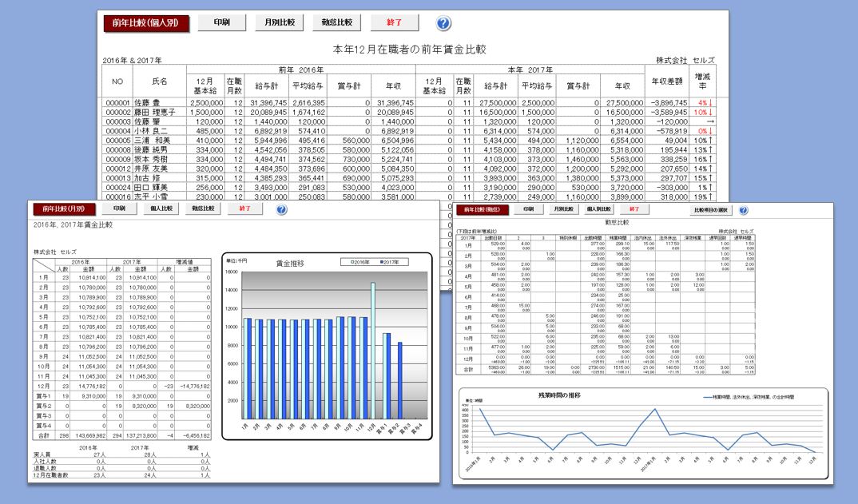Click the help icon in the attendance comparison window
Image resolution: width=858 pixels, height=504 pixels.
[x=743, y=210]
